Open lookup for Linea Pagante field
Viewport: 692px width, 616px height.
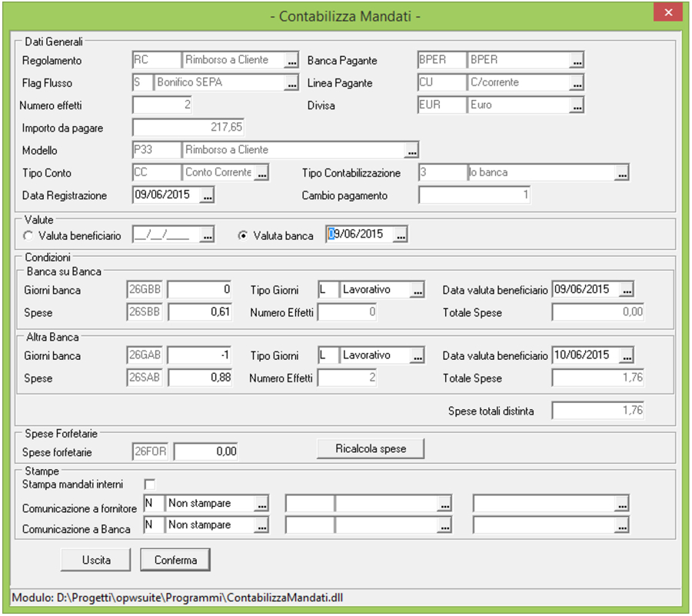(577, 83)
